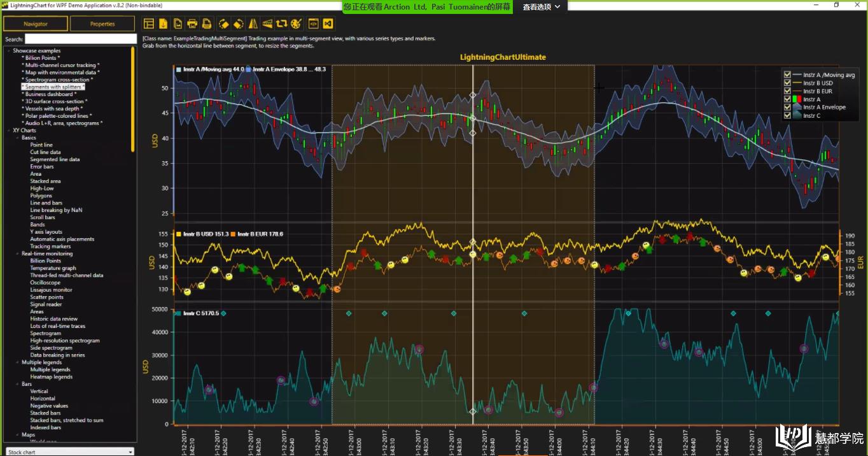This screenshot has height=456, width=868.
Task: Open the Scroll bars example
Action: 43,217
